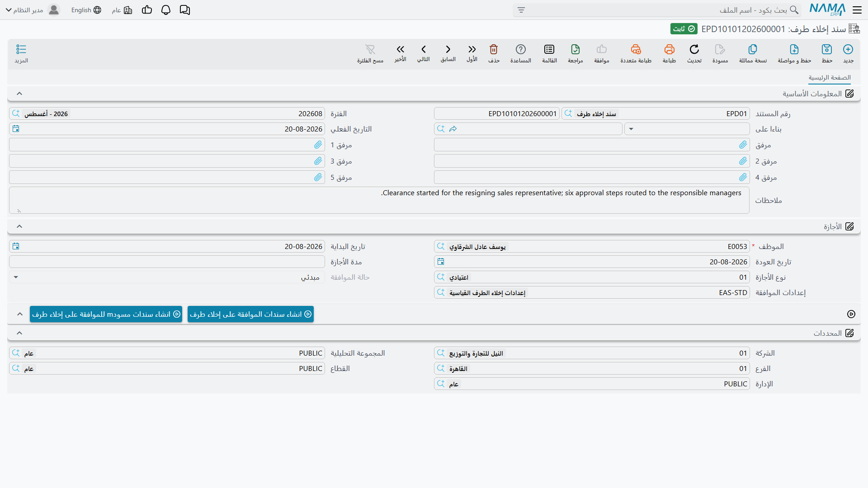The height and width of the screenshot is (488, 868).
Task: Click the طباعة (Print) icon
Action: click(670, 49)
